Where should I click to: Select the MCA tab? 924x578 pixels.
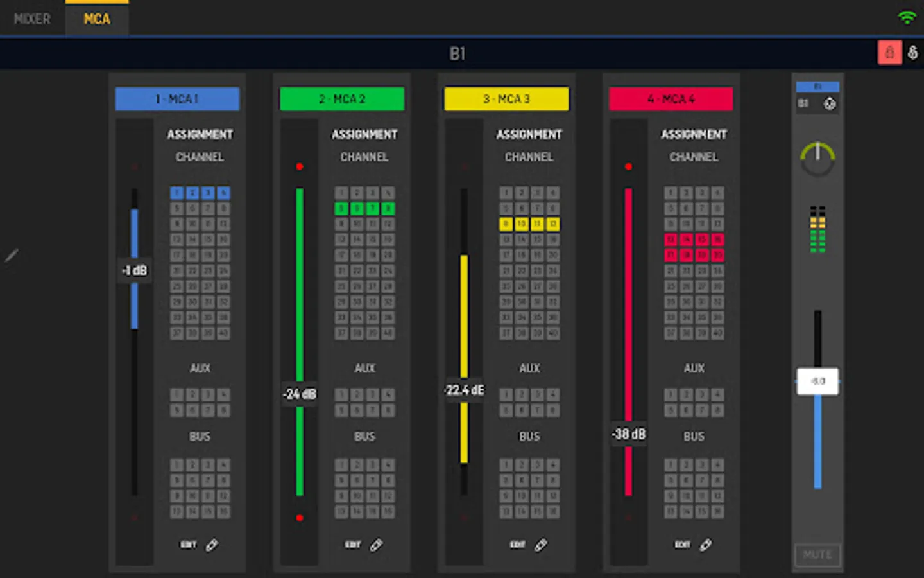(97, 19)
